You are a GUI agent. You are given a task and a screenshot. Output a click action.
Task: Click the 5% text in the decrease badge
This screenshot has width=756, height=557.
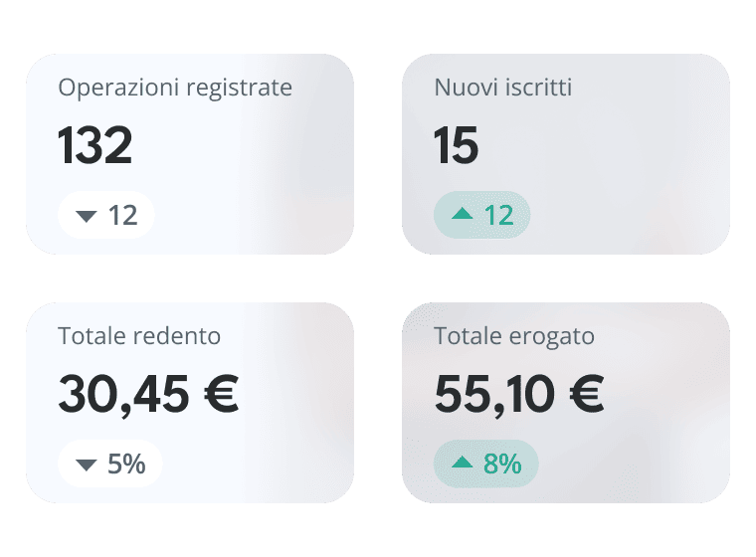126,464
